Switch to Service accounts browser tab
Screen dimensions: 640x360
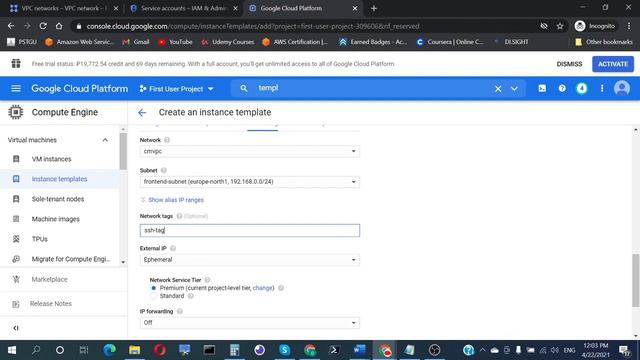(x=184, y=8)
